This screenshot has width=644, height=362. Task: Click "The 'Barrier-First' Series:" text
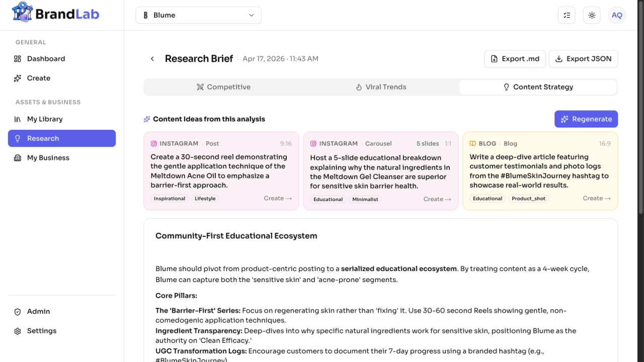198,311
